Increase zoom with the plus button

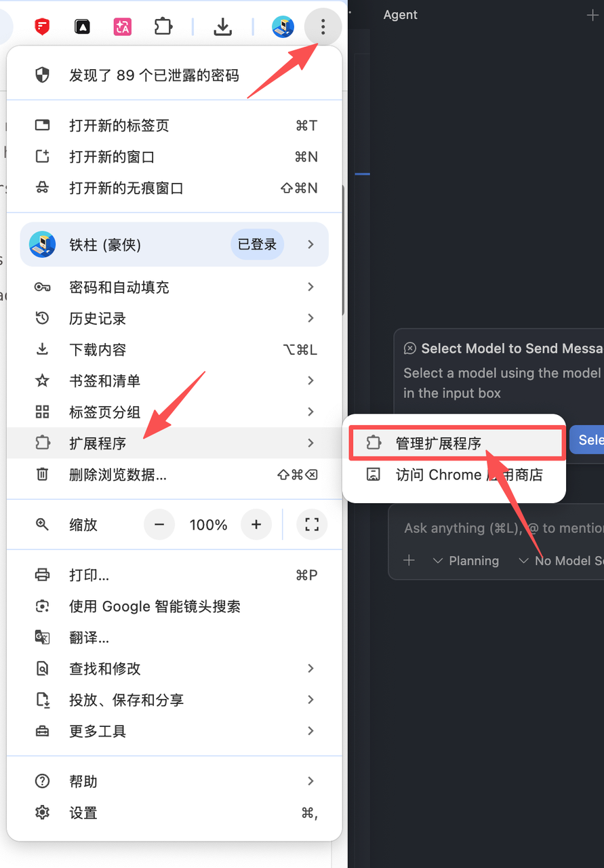(256, 524)
